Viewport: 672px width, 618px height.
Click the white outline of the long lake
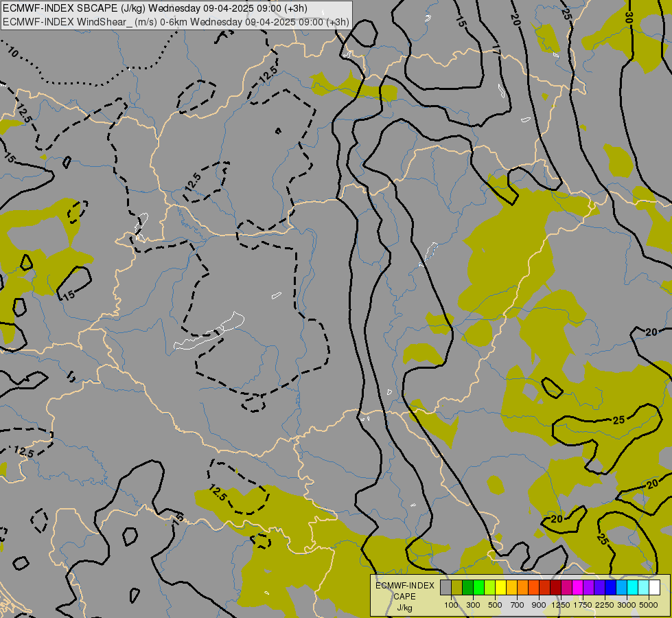tap(209, 332)
